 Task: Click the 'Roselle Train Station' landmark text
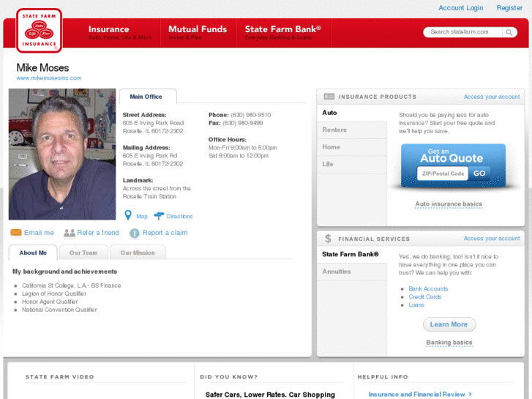click(149, 197)
